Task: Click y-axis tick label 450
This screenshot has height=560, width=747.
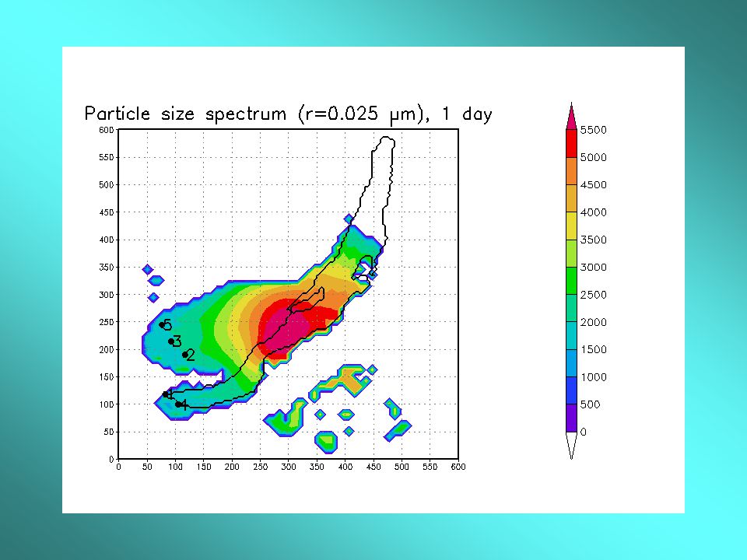Action: pos(107,212)
